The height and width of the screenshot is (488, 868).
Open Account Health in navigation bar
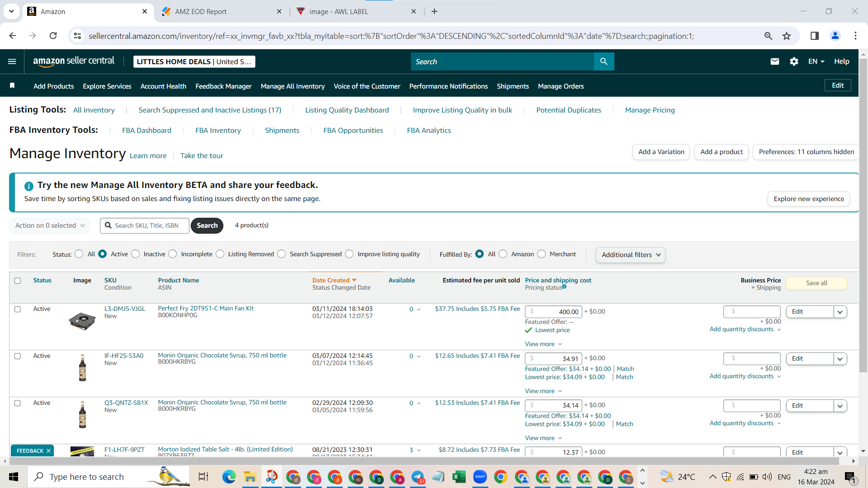click(x=163, y=86)
